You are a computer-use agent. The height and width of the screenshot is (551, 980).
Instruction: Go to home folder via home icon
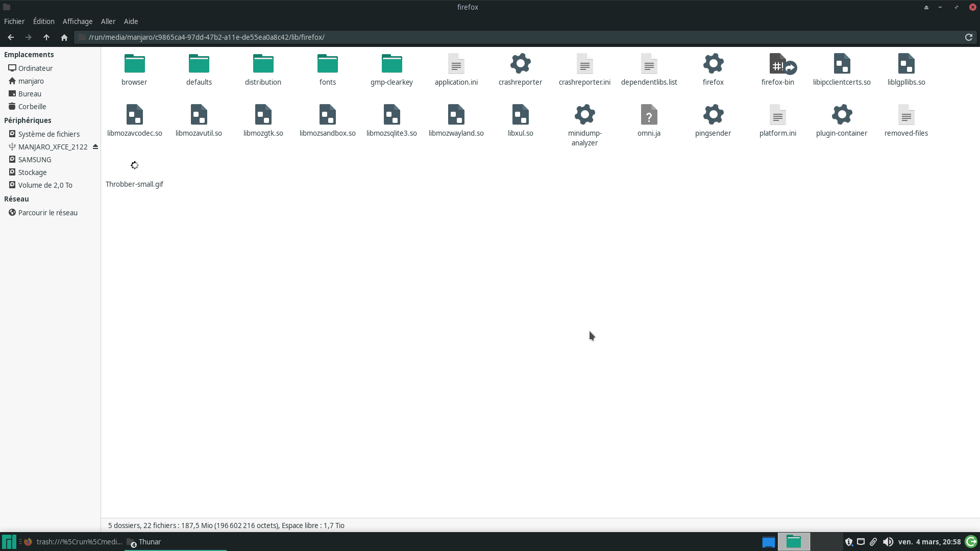point(64,37)
